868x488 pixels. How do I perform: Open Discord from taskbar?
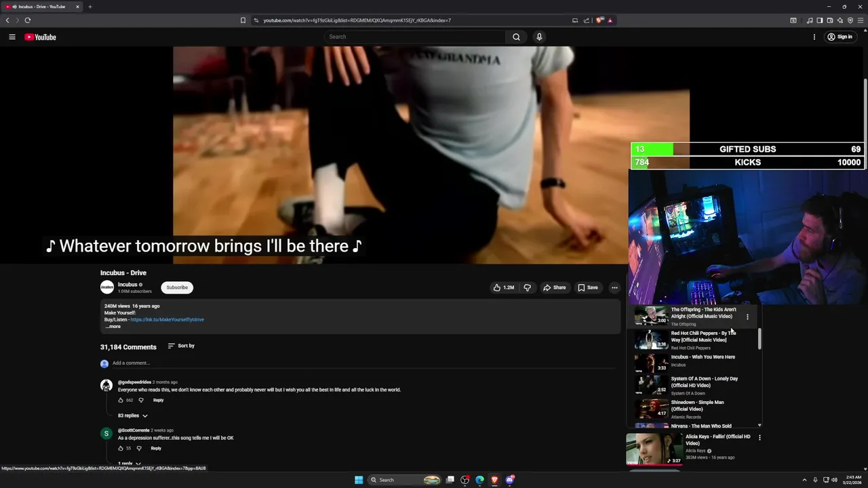[x=509, y=480]
